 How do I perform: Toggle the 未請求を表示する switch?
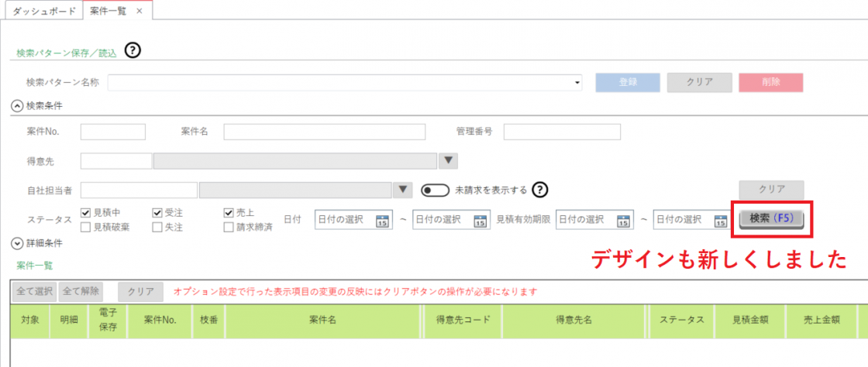pyautogui.click(x=436, y=190)
